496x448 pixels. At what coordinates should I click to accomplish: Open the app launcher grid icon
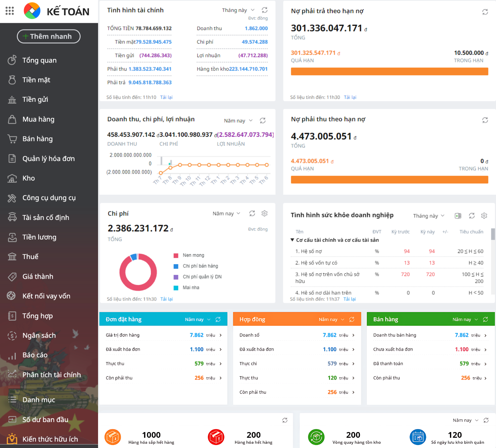[x=10, y=11]
